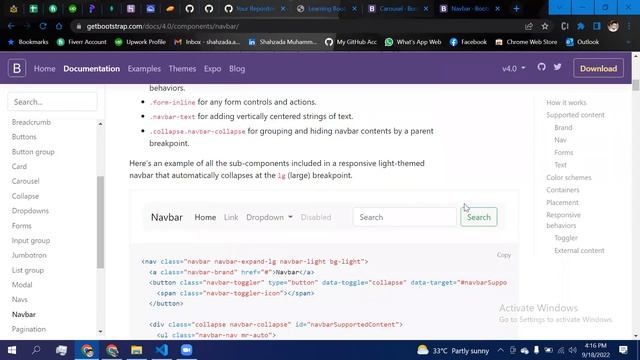Select Documentation in top navigation
Image resolution: width=640 pixels, height=360 pixels.
point(91,69)
